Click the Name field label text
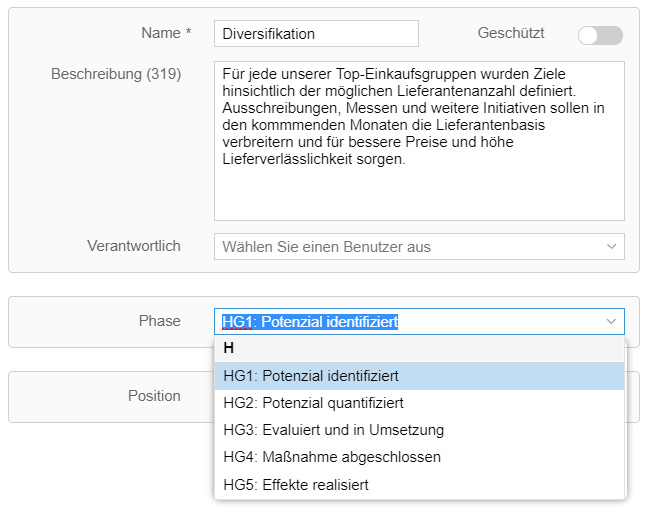The height and width of the screenshot is (532, 646). tap(160, 33)
